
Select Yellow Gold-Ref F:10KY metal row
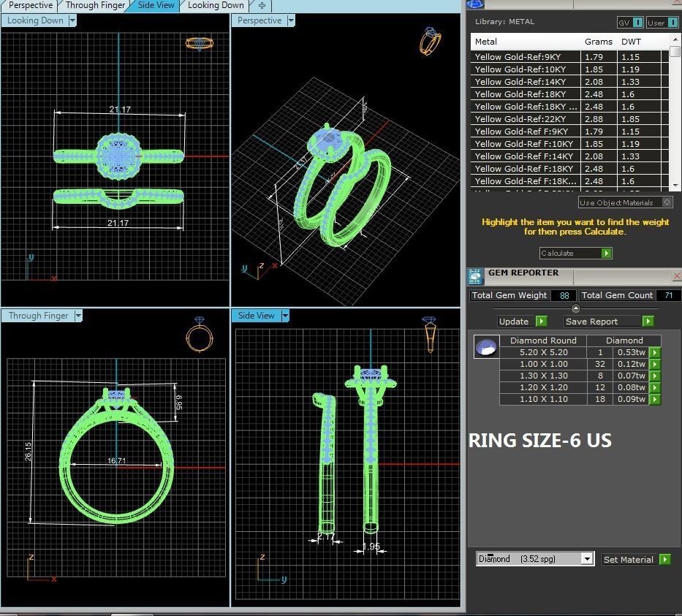[569, 144]
